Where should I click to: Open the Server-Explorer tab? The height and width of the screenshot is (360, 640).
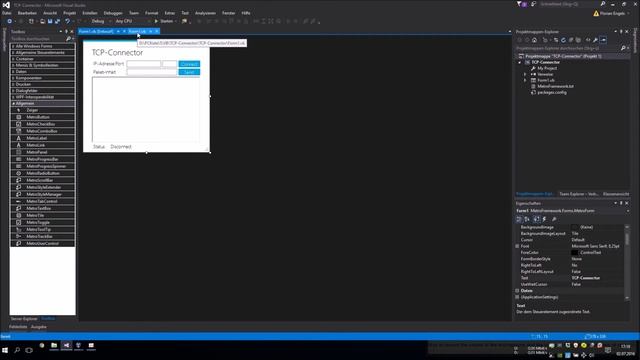click(x=24, y=319)
